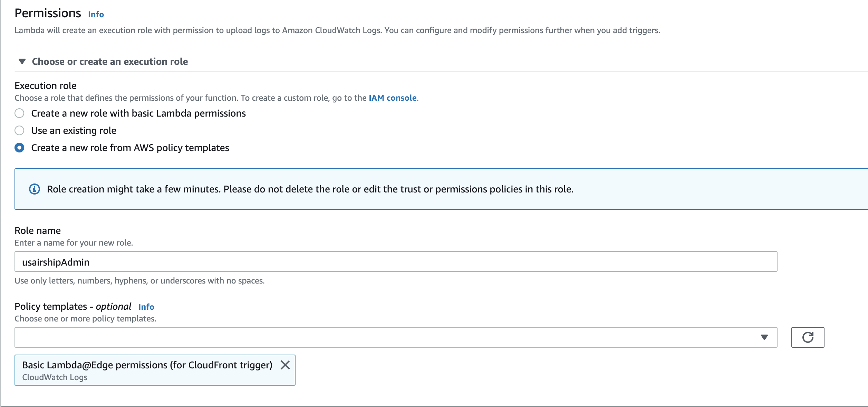Click the 'Role creation might take a few minutes' message

310,189
